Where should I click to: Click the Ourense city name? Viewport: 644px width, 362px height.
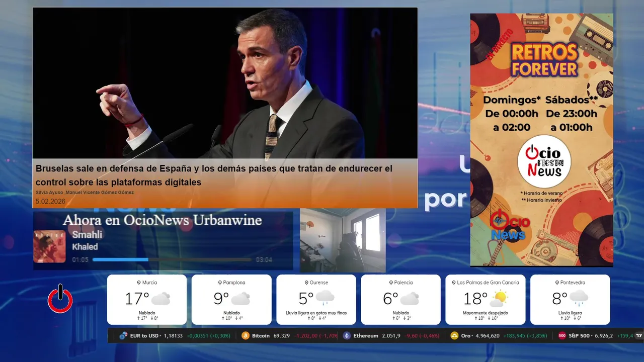(x=319, y=283)
